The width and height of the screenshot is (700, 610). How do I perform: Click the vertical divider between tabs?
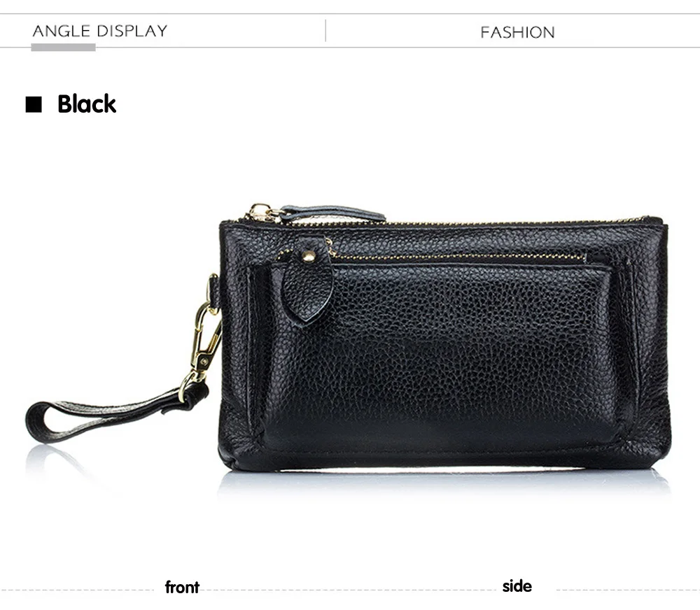click(x=325, y=30)
